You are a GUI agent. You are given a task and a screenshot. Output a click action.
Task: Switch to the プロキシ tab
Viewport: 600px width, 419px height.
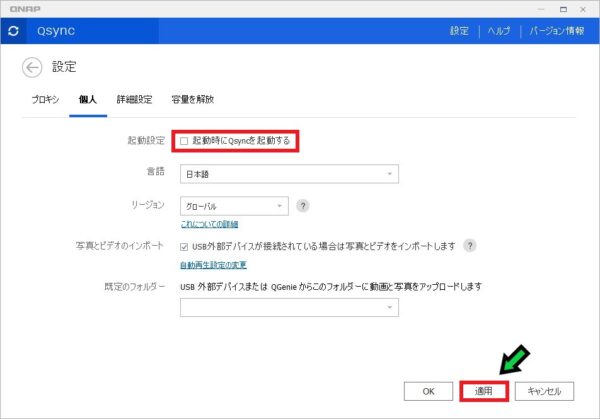pyautogui.click(x=45, y=99)
